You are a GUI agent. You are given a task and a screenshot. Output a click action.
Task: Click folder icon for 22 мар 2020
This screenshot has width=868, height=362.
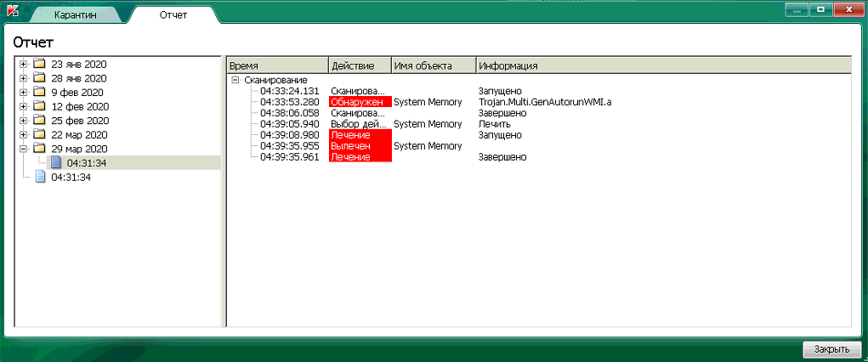point(39,134)
